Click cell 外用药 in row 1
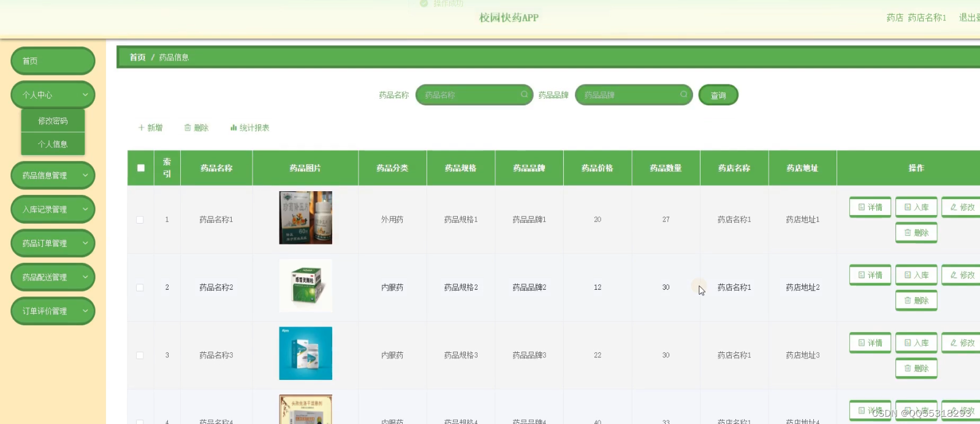 pos(392,219)
